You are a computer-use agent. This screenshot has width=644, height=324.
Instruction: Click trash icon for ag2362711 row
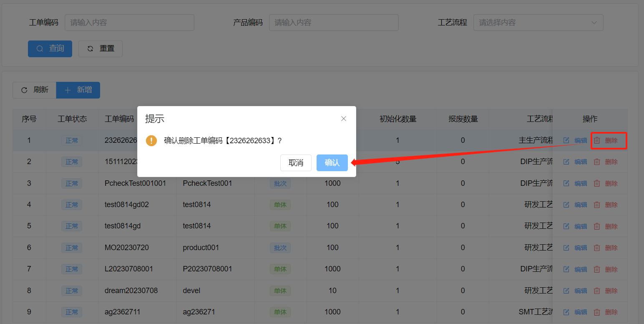[597, 312]
